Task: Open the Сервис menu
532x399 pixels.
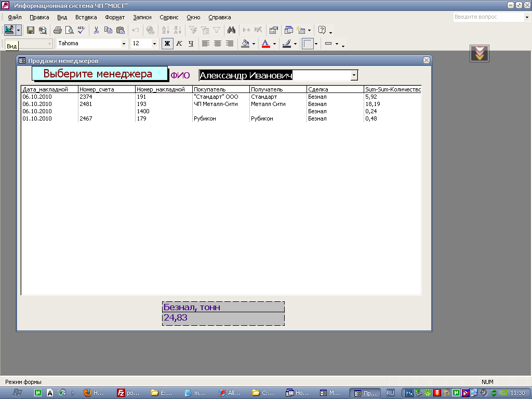Action: [169, 17]
